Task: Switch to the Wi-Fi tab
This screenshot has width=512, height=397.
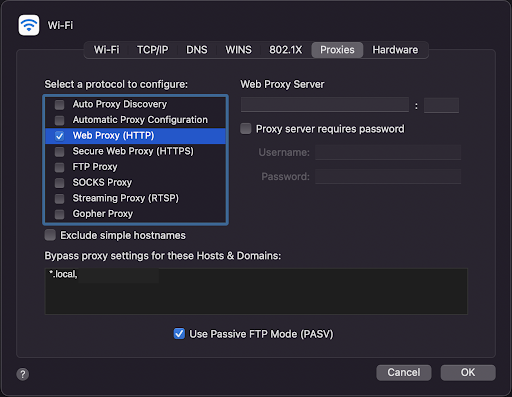Action: [106, 50]
